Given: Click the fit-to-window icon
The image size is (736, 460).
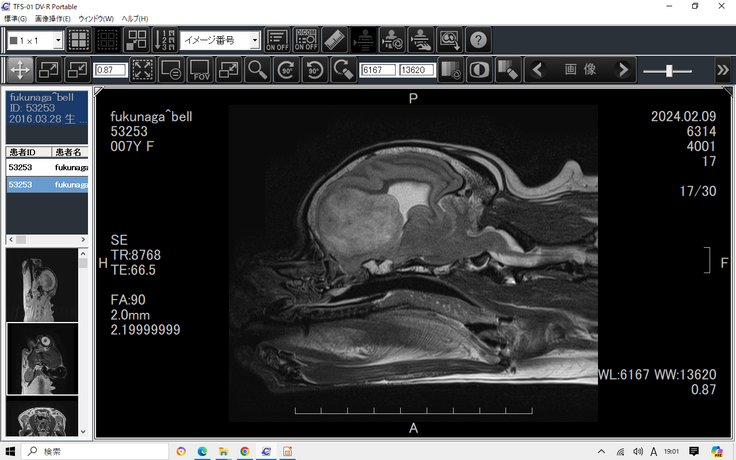Looking at the screenshot, I should 142,70.
